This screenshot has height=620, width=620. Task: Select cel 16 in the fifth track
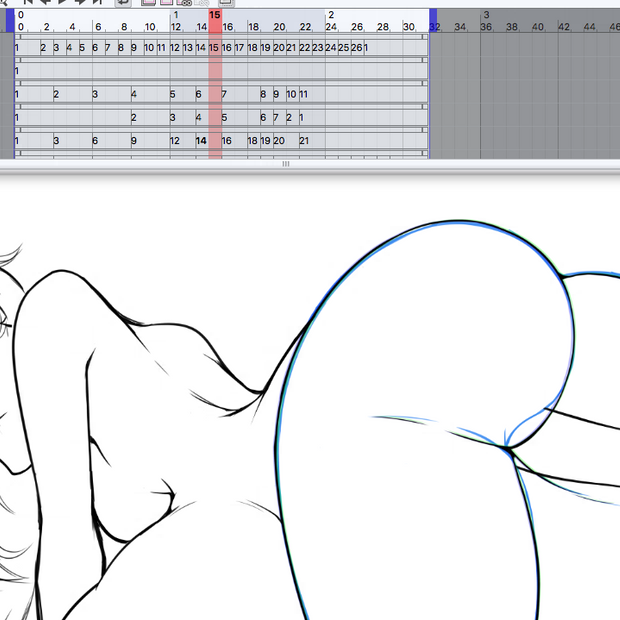point(227,141)
